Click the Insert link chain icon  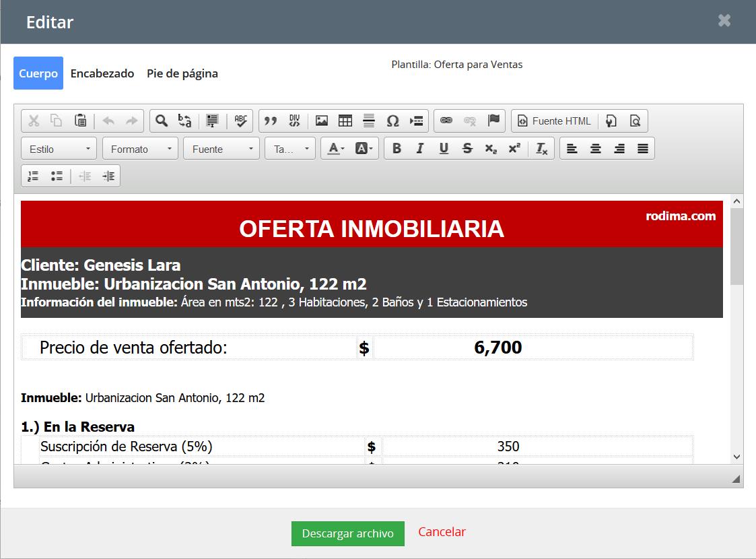[x=446, y=121]
